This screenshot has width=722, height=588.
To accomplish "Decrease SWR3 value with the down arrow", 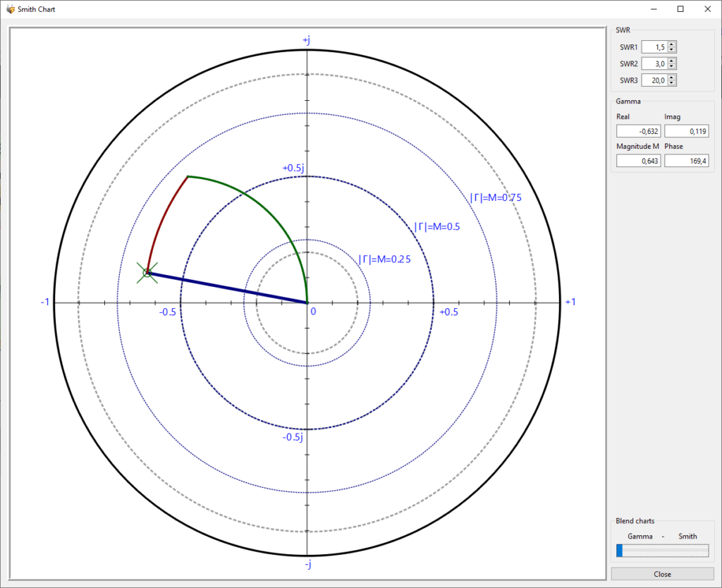I will pos(672,83).
